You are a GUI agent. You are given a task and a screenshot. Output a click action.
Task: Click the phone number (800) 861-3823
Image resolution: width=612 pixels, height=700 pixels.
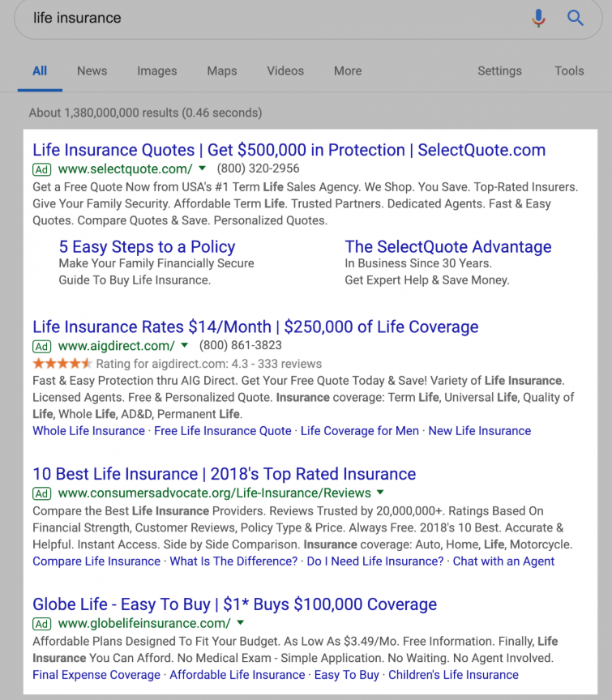240,345
